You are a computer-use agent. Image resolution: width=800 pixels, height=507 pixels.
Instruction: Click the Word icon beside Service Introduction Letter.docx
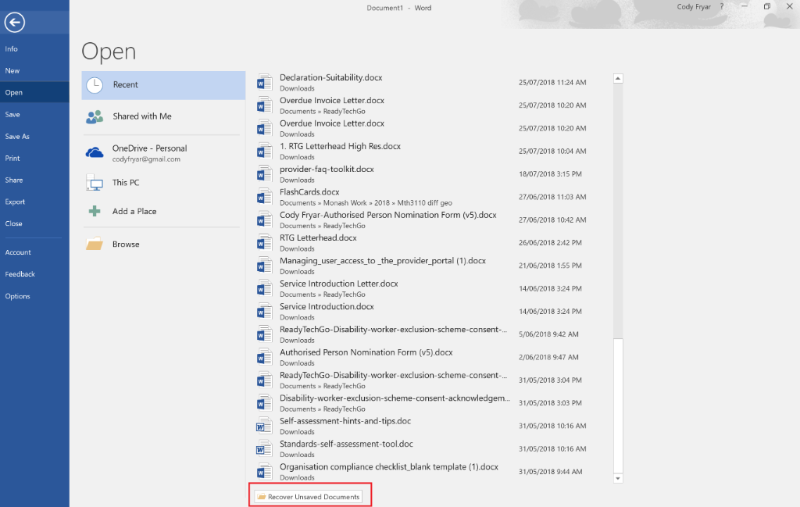click(264, 289)
